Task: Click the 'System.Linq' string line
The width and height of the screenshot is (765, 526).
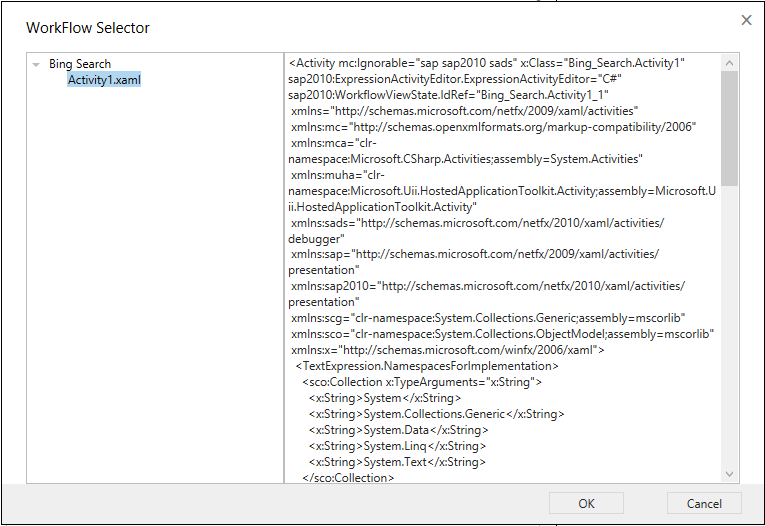Action: point(397,446)
